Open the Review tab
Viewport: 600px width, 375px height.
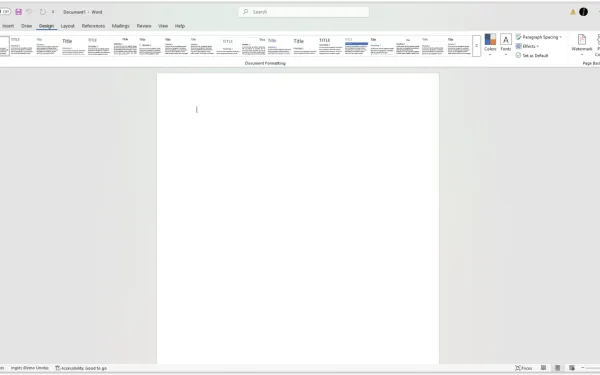(144, 26)
